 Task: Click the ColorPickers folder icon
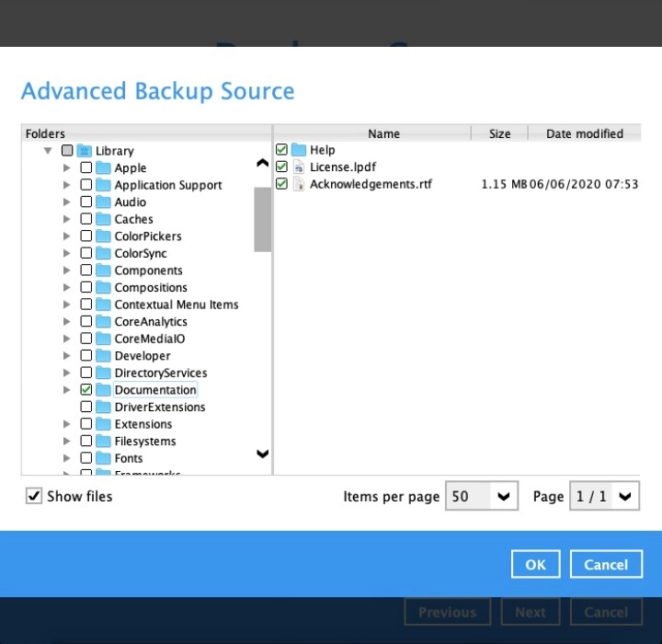pos(103,236)
